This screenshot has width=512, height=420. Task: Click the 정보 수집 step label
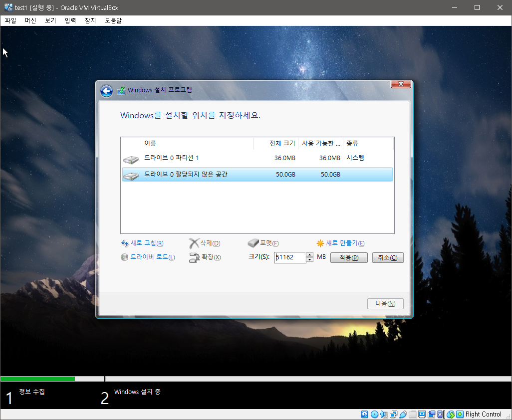(x=31, y=392)
